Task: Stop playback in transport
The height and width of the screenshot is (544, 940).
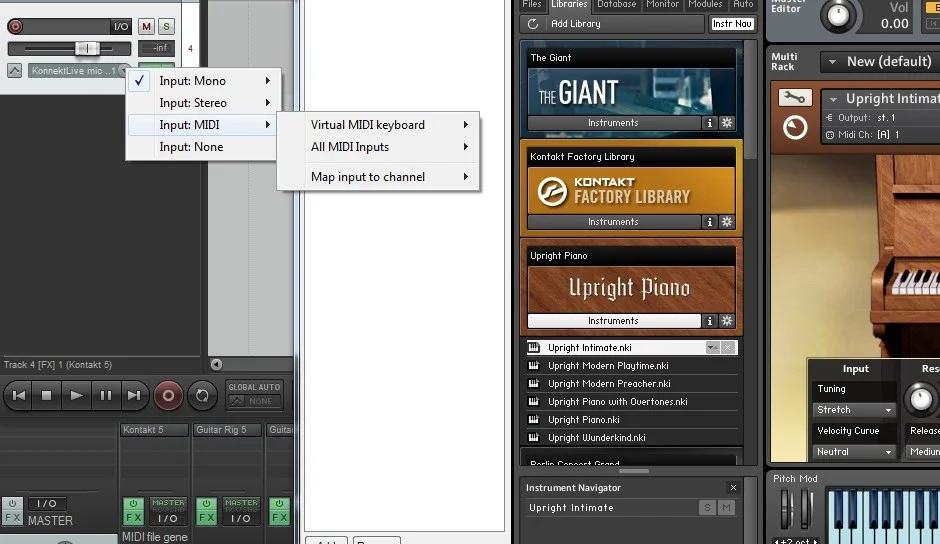Action: (47, 395)
